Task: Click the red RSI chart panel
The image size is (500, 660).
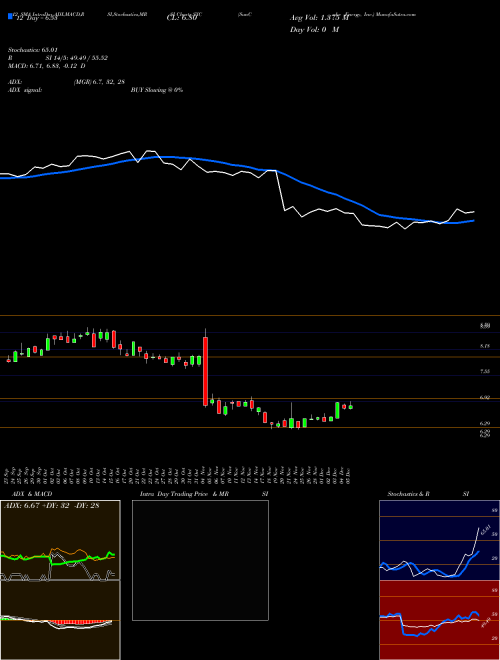Action: 439,620
